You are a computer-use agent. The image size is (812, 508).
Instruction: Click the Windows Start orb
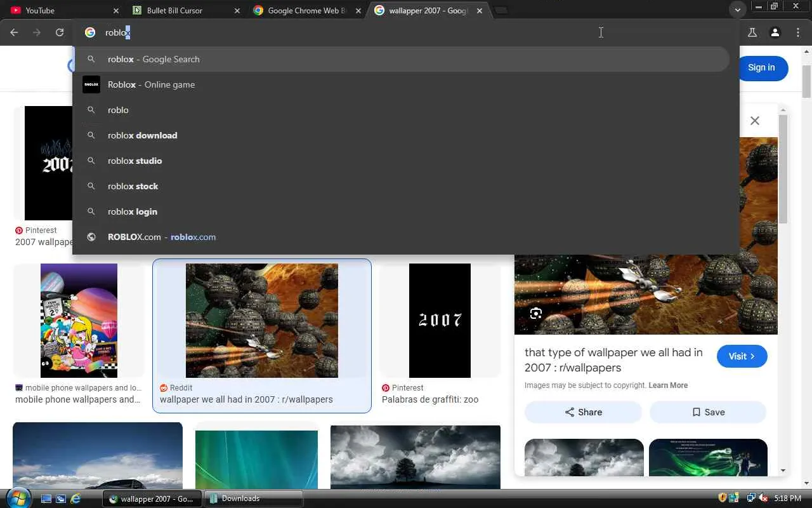[17, 498]
